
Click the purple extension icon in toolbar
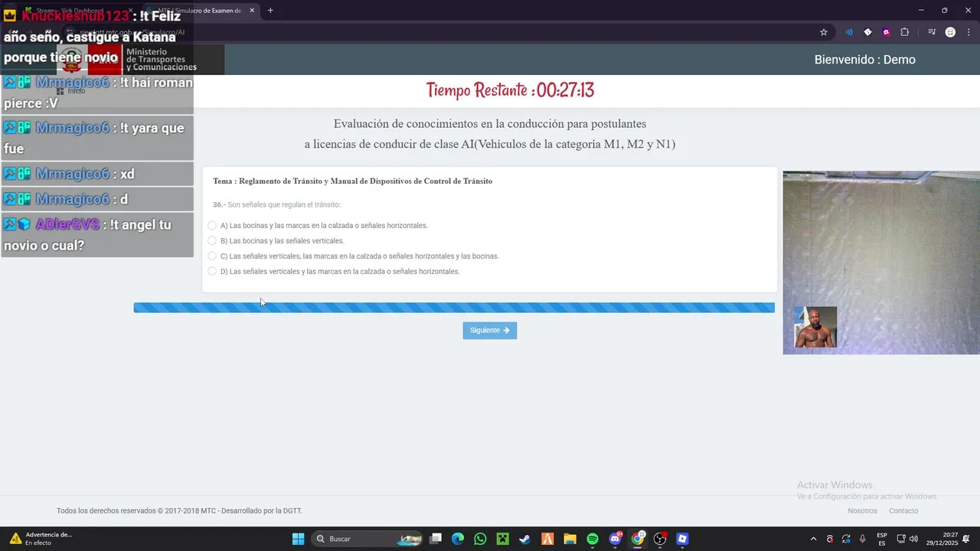click(x=886, y=32)
